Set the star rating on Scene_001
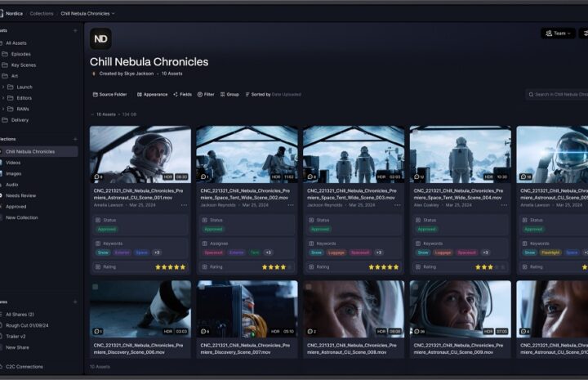Viewport: 588px width, 380px height. 170,267
